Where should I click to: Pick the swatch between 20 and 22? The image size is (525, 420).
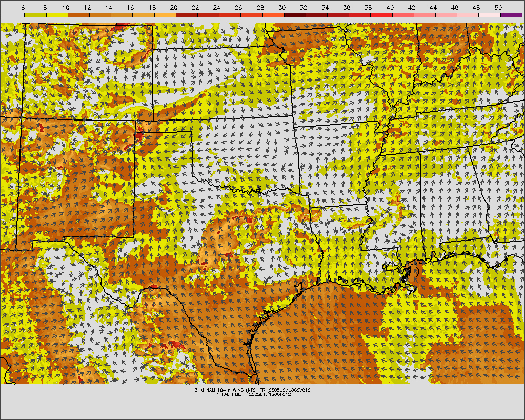tap(187, 15)
